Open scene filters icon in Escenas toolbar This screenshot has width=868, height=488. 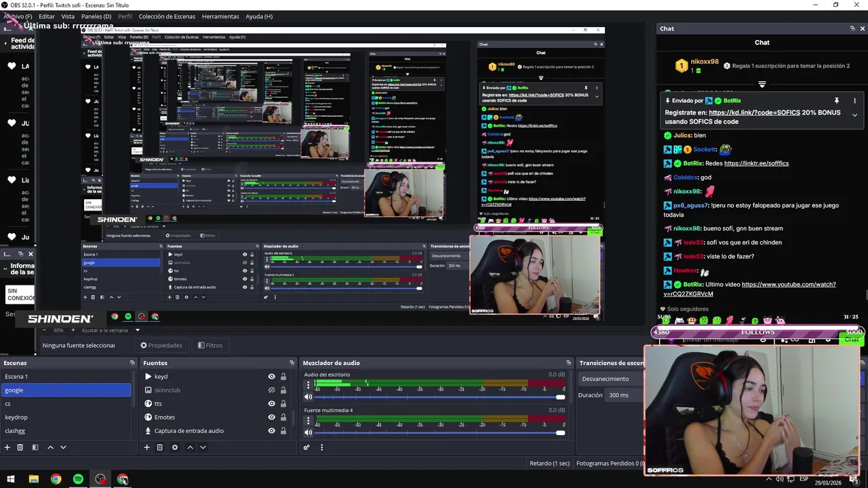pyautogui.click(x=35, y=447)
